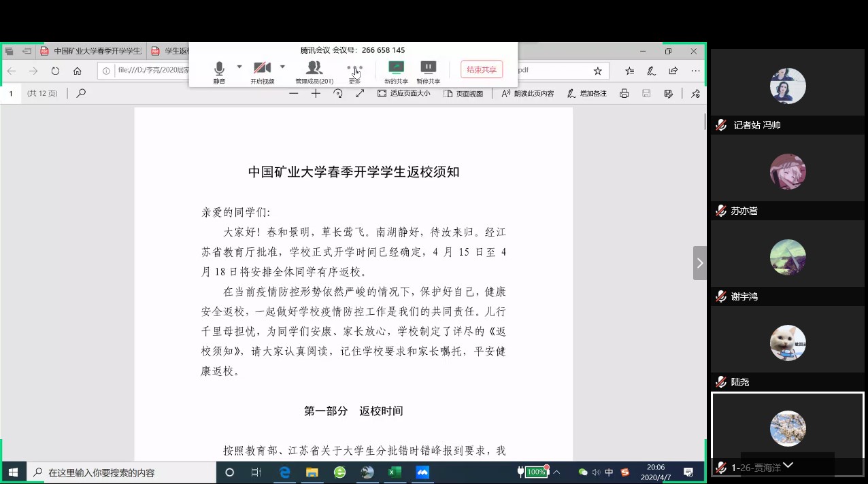The height and width of the screenshot is (484, 868).
Task: Activate Read Aloud for this page
Action: (528, 94)
